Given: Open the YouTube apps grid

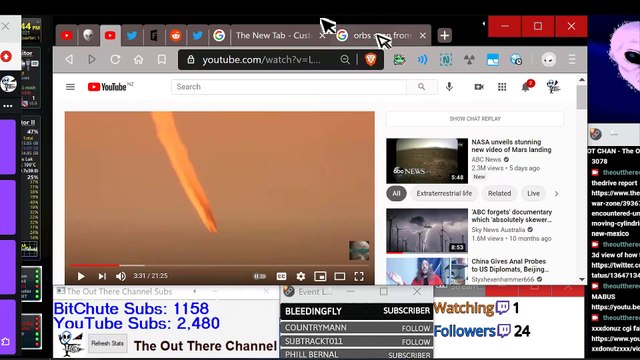Looking at the screenshot, I should coord(502,87).
